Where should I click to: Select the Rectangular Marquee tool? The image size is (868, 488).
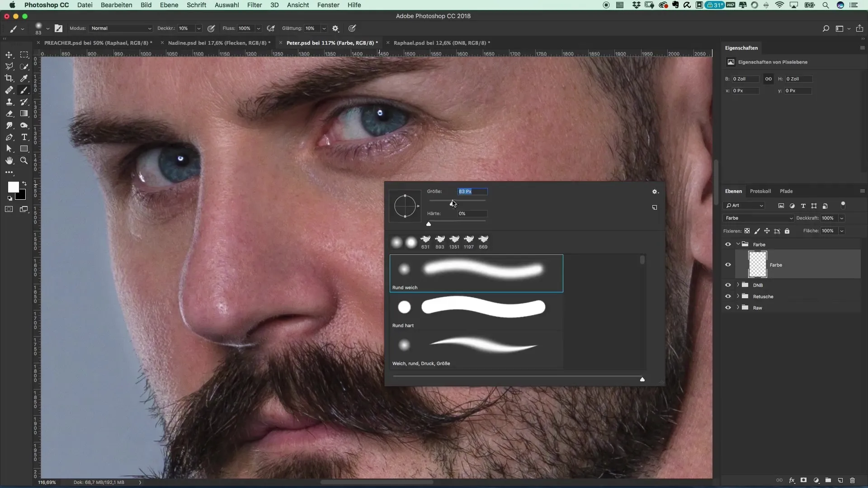(x=24, y=55)
